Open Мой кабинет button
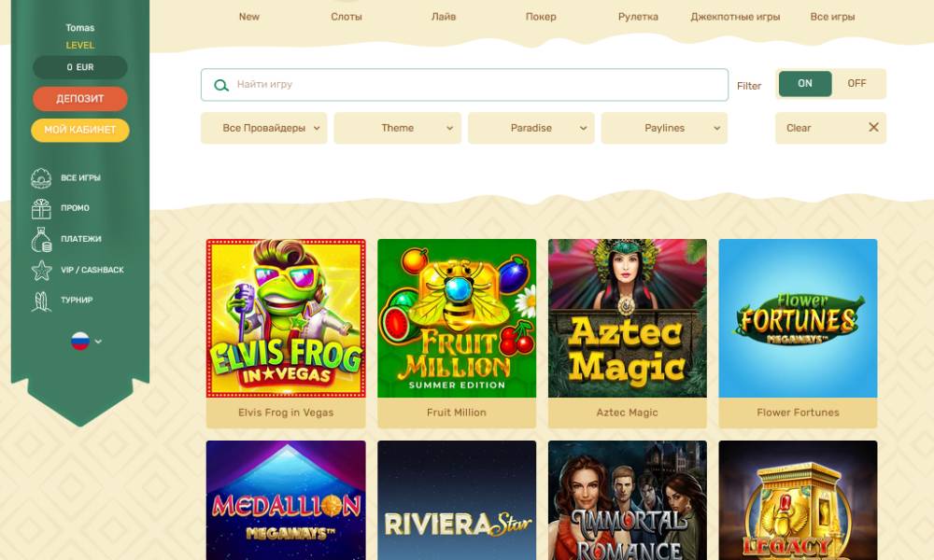This screenshot has width=934, height=560. point(79,130)
